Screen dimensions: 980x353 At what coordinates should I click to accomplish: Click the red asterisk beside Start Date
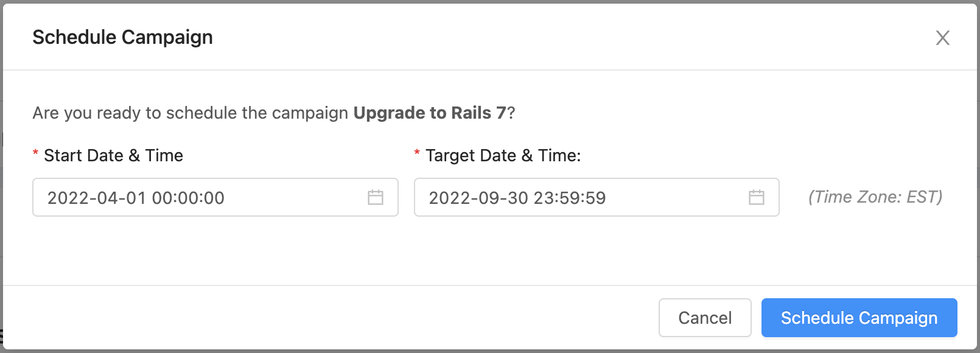36,154
